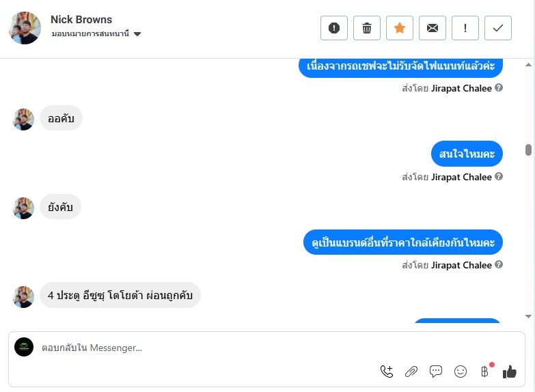
Task: Mark conversation as spam using octagon icon
Action: (x=334, y=28)
